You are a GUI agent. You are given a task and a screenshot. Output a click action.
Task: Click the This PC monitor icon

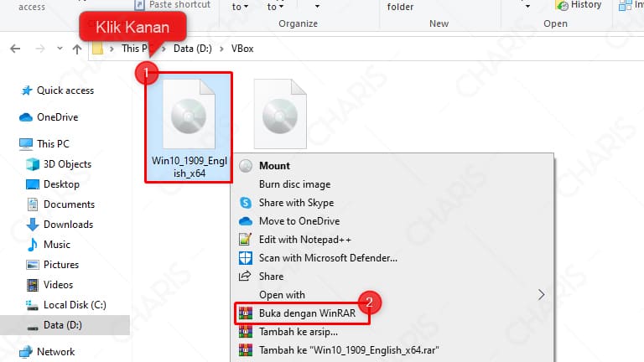coord(26,143)
